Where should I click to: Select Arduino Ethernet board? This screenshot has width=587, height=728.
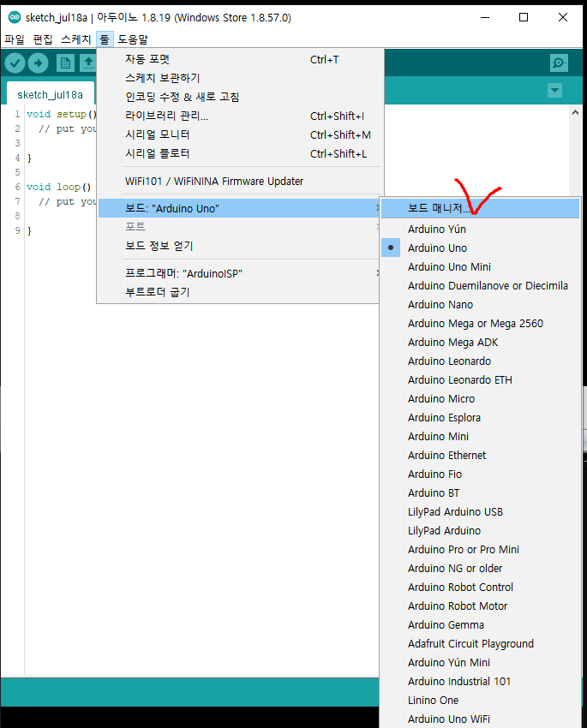point(480,455)
